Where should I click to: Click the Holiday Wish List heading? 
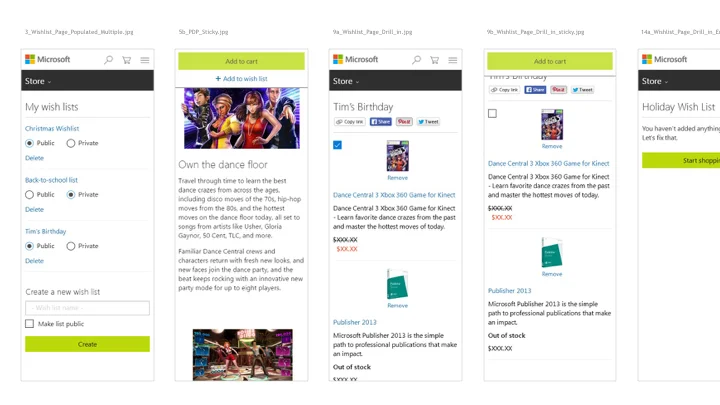[x=679, y=107]
